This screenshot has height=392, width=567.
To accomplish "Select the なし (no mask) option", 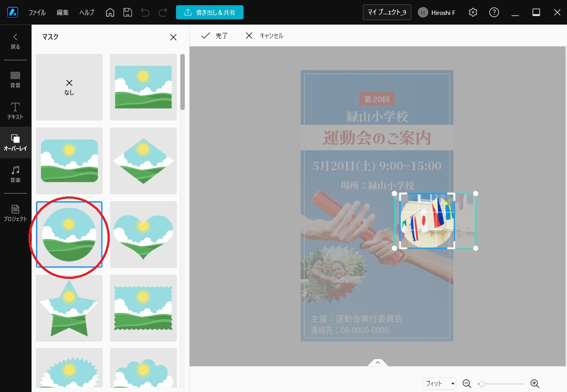I will click(x=69, y=87).
